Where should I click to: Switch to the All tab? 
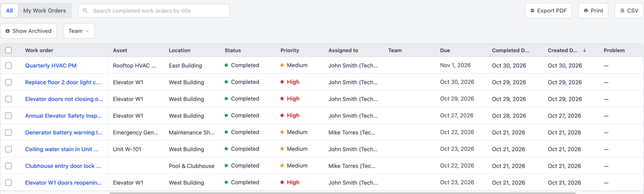(x=9, y=11)
